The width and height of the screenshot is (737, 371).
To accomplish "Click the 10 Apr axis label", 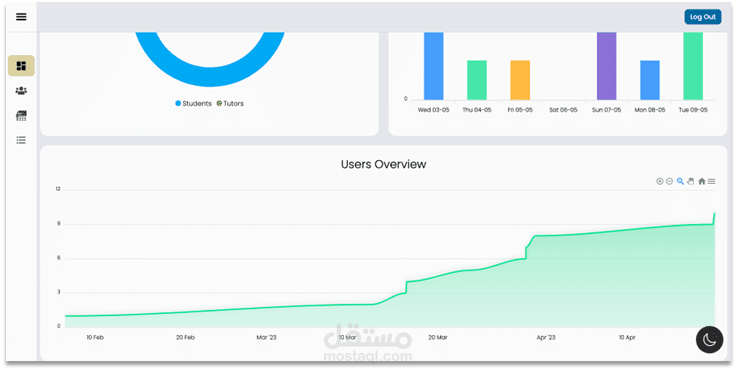I will pos(627,338).
